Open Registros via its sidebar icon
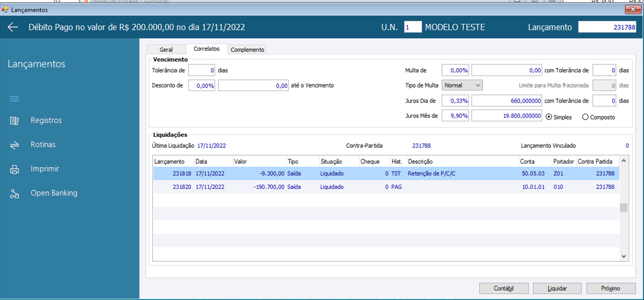 coord(15,121)
